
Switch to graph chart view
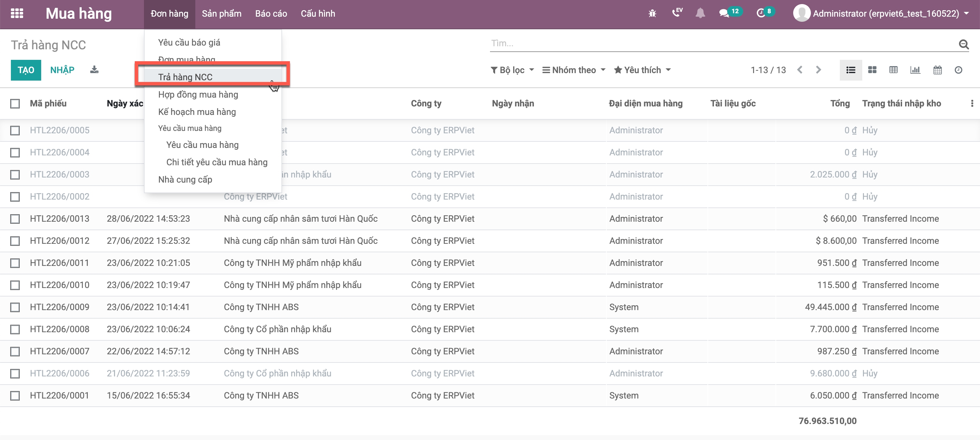[915, 70]
